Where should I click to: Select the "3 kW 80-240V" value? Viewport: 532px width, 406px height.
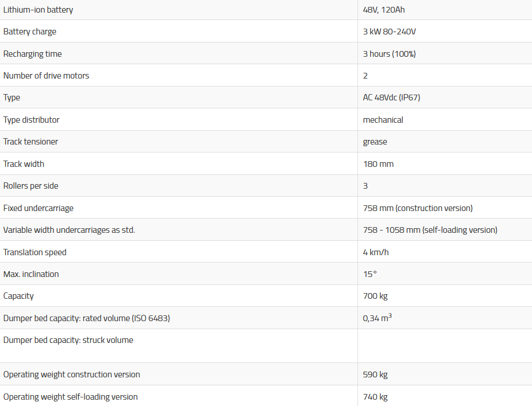coord(389,32)
